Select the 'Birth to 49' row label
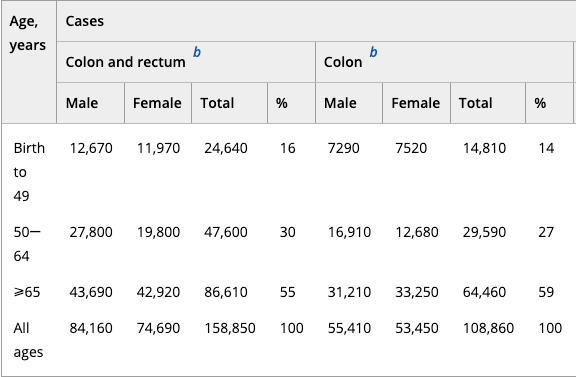The image size is (576, 377). point(29,172)
